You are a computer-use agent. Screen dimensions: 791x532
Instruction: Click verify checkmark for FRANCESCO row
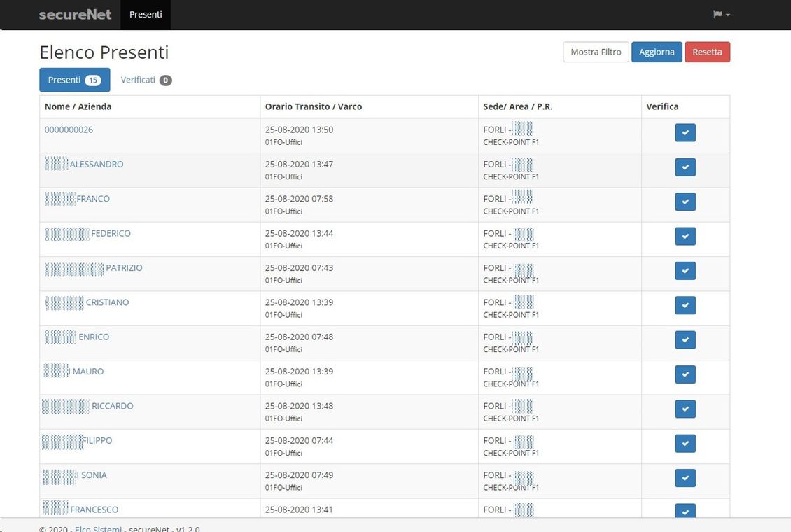tap(685, 510)
